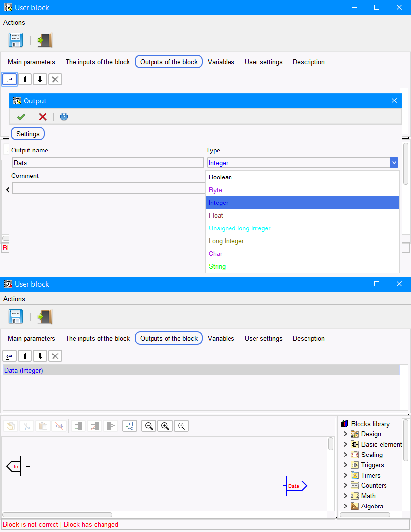The image size is (411, 532).
Task: Click the tree layout arrange icon
Action: point(130,426)
